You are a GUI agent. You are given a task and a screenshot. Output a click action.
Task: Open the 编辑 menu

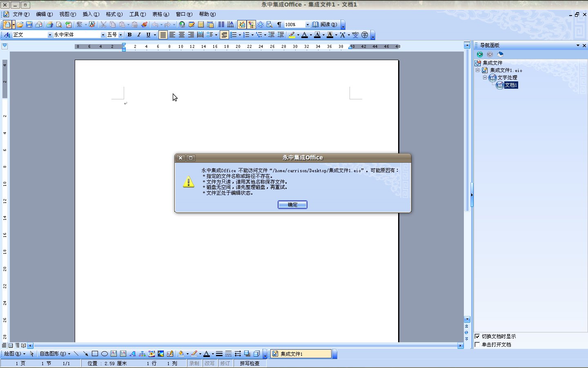pyautogui.click(x=44, y=14)
